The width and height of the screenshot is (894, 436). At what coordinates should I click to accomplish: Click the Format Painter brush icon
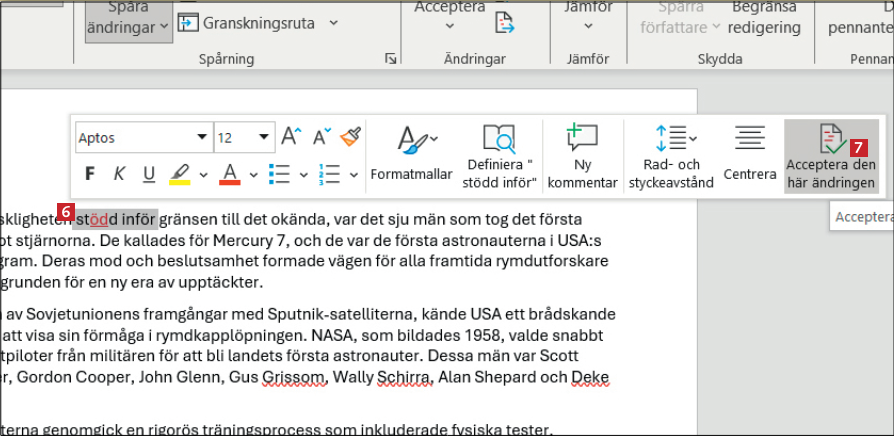click(x=350, y=137)
